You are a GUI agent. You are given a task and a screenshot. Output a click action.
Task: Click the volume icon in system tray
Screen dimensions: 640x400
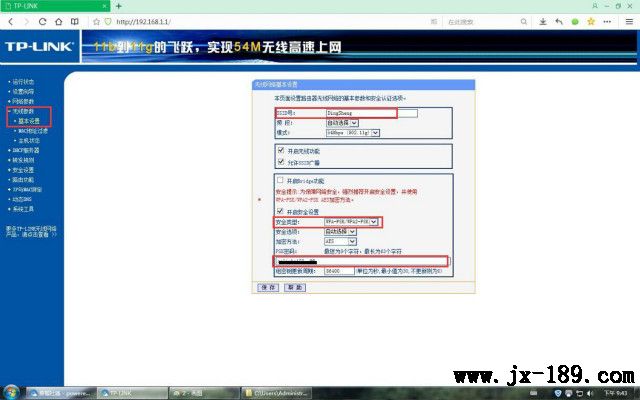coord(590,393)
